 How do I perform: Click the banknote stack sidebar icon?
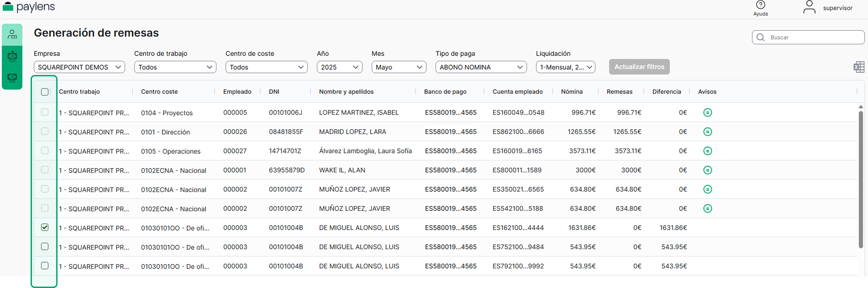click(x=12, y=78)
